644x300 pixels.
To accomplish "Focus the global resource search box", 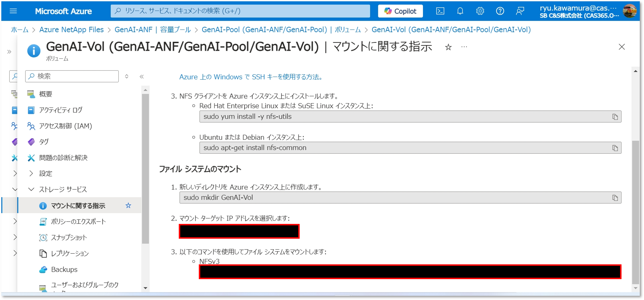I will coord(240,11).
